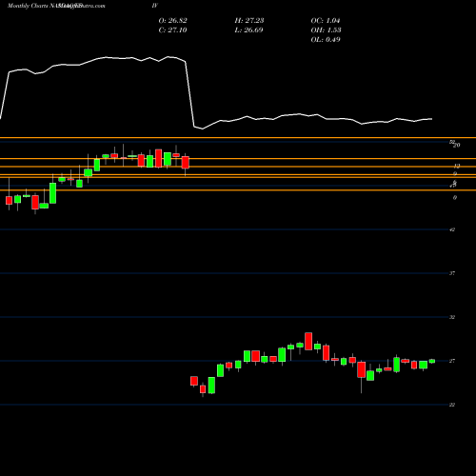
Task: Click the '27' price axis label
Action: [x=452, y=361]
